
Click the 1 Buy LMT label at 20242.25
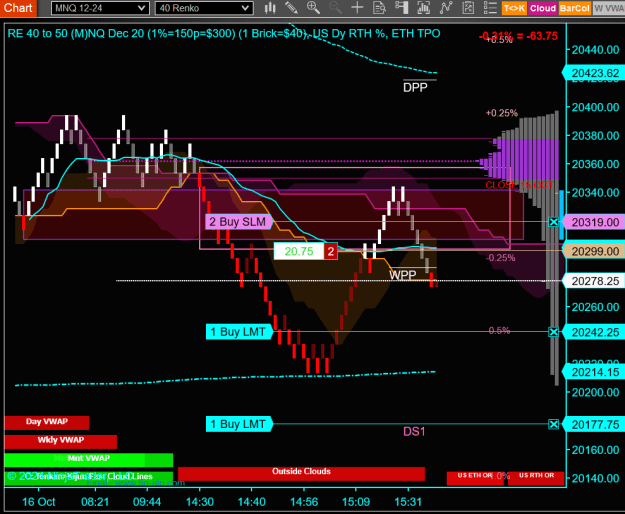pos(238,332)
